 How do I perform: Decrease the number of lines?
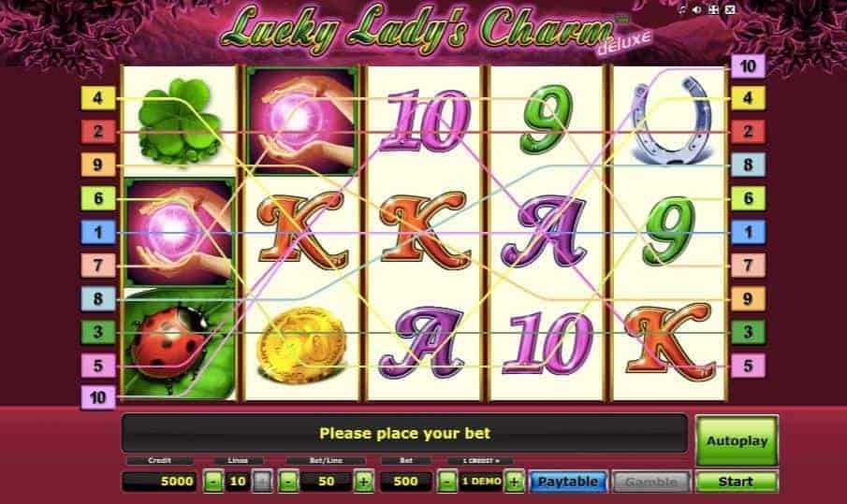pos(213,481)
